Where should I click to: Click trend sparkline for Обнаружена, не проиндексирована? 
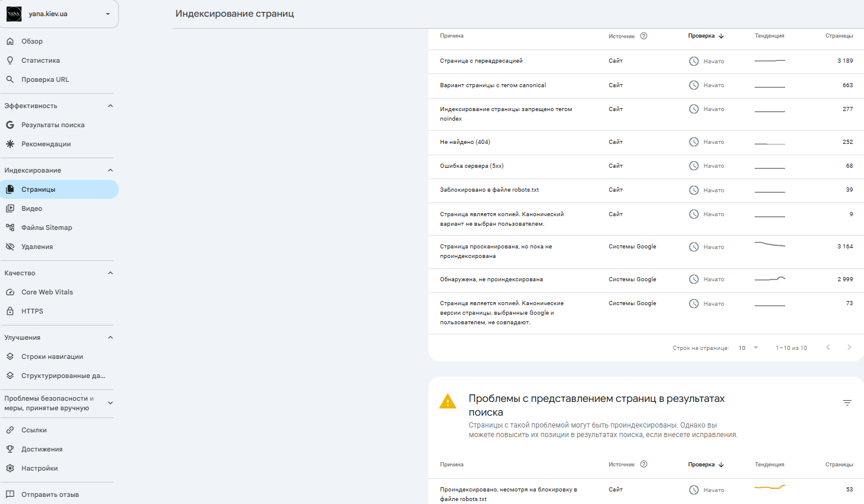click(x=770, y=279)
